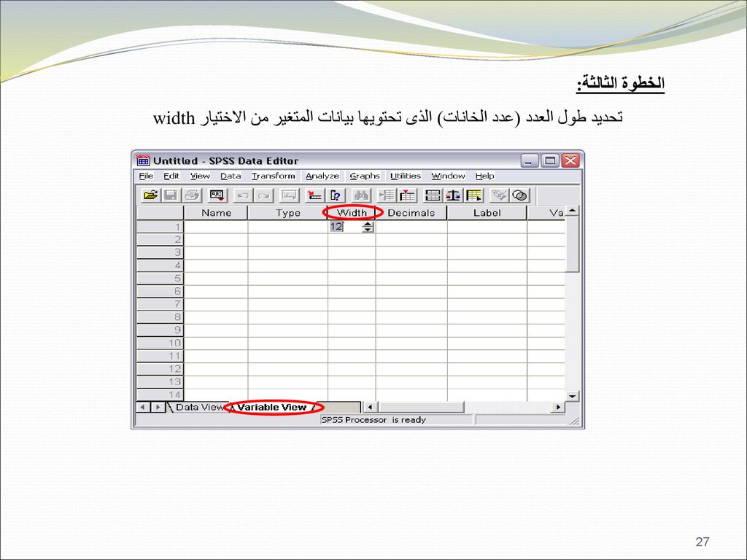Close the SPSS Data Editor window
This screenshot has height=560, width=747.
click(x=570, y=160)
